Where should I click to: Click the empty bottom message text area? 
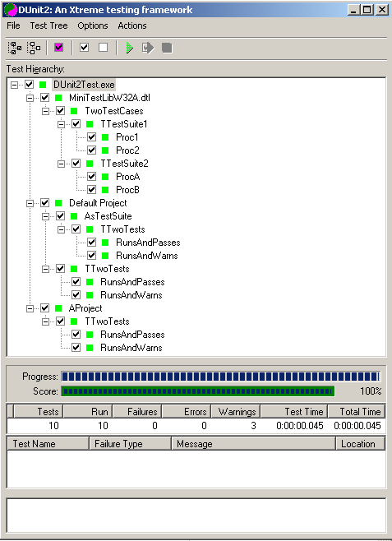click(196, 516)
